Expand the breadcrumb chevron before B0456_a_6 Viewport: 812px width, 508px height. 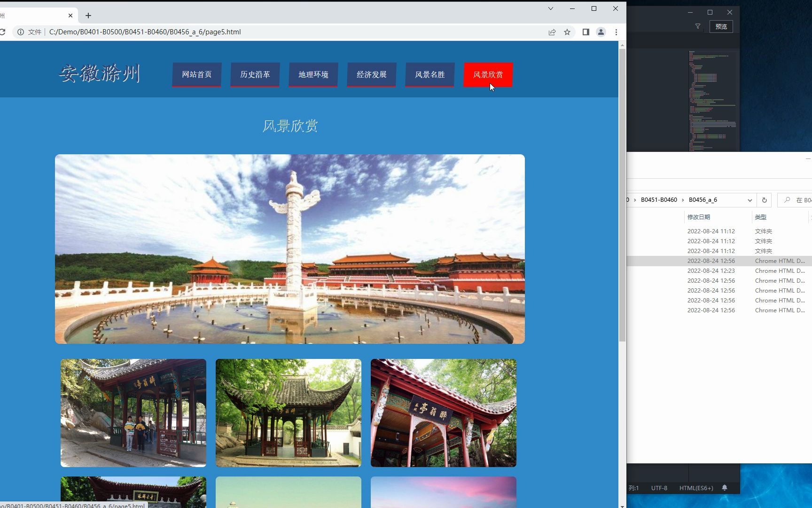(683, 200)
